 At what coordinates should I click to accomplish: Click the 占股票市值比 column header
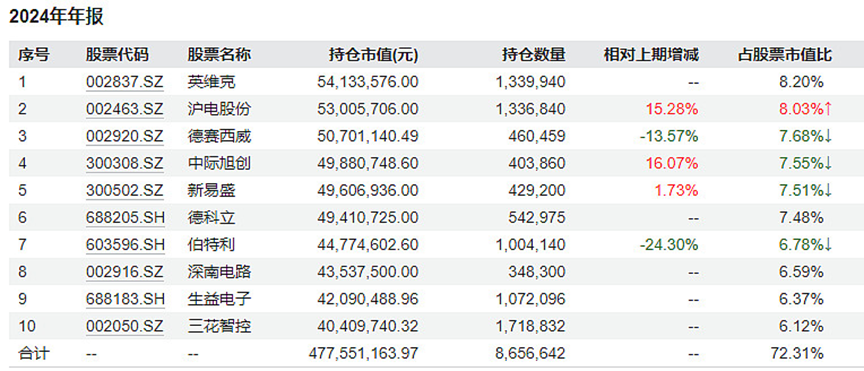click(785, 55)
